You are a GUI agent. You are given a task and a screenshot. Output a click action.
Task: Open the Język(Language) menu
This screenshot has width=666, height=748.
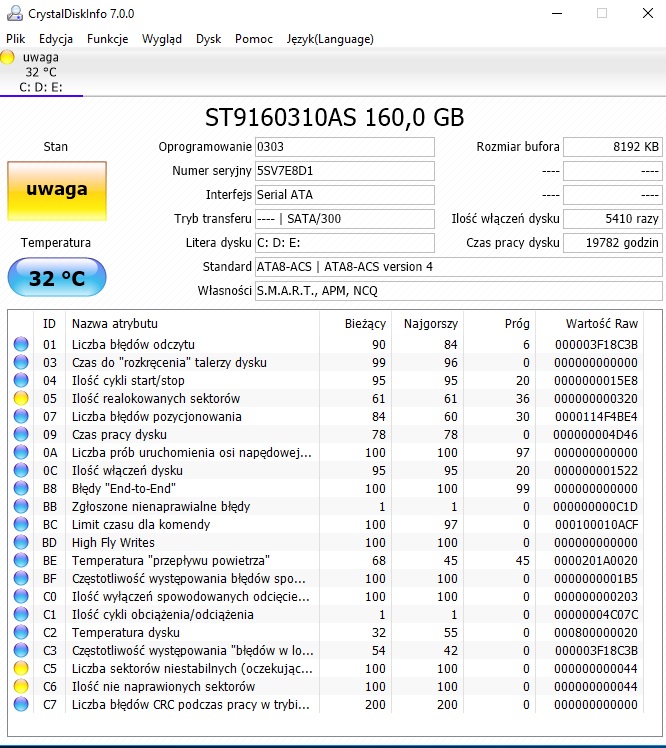click(x=330, y=39)
